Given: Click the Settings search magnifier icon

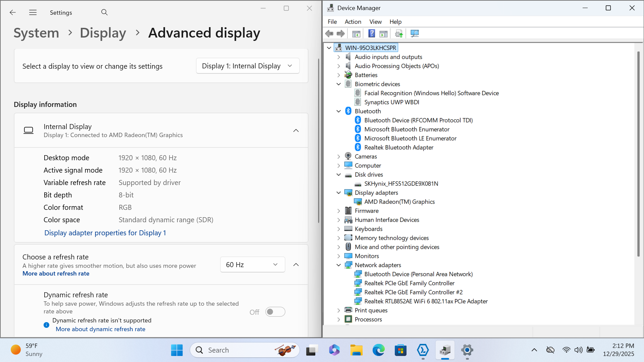Looking at the screenshot, I should point(104,12).
